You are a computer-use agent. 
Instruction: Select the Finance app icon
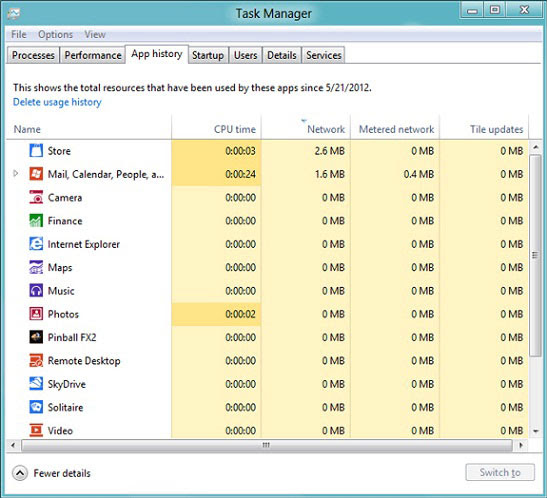[x=36, y=221]
